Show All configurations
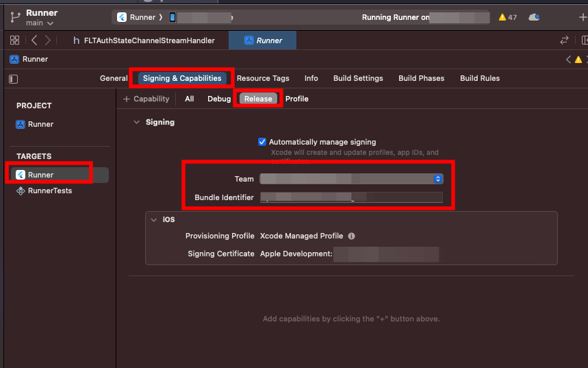 point(190,99)
